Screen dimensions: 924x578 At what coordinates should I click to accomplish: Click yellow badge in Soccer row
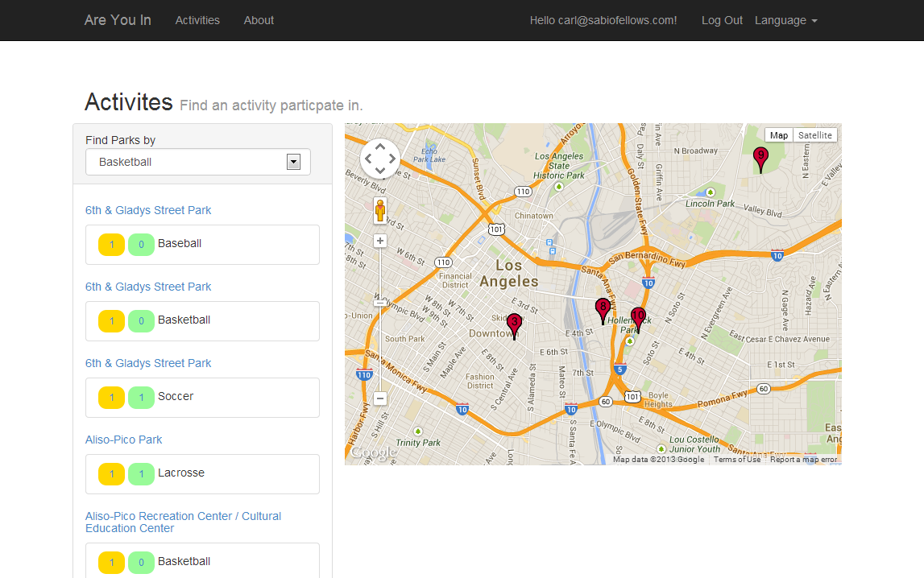(x=111, y=398)
